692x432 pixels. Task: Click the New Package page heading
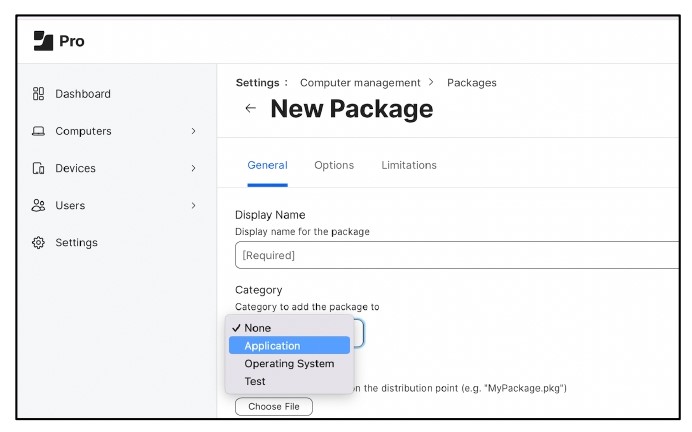tap(352, 109)
